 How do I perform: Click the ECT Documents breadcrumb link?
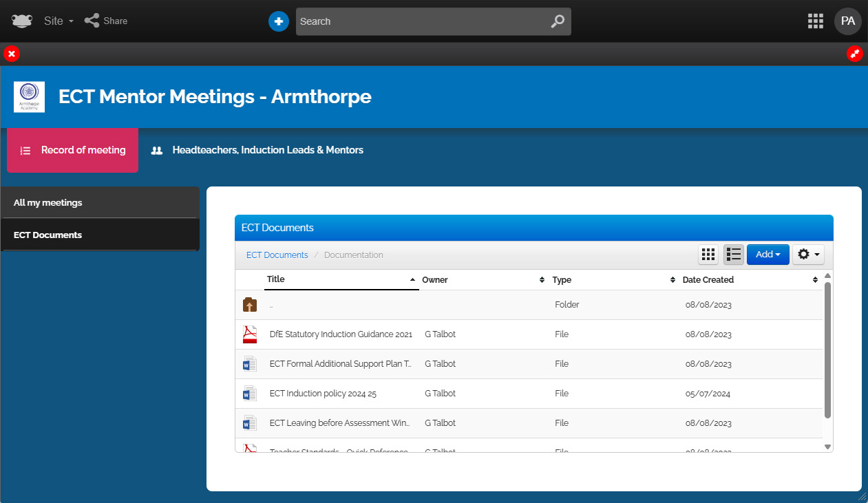click(277, 255)
